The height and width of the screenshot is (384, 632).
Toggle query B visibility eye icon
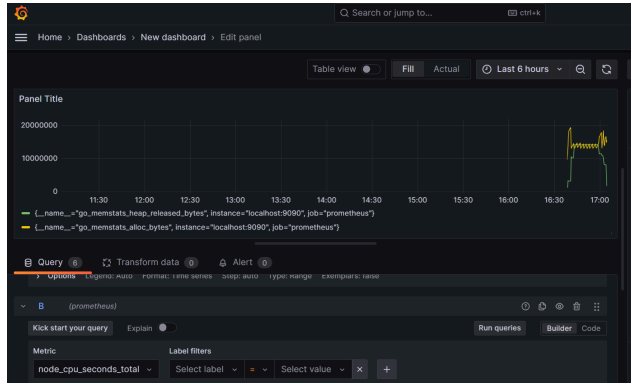(x=559, y=306)
